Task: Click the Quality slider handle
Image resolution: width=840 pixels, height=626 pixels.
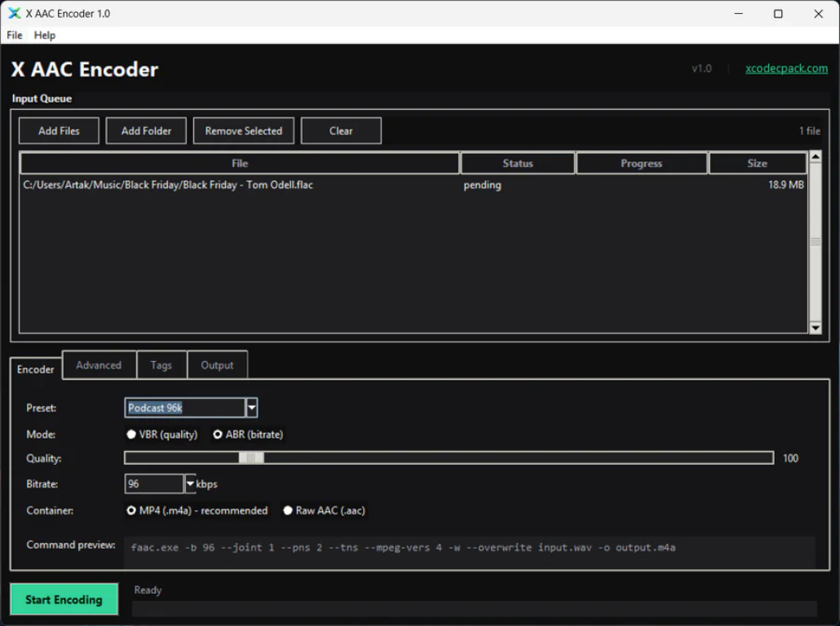Action: (x=251, y=458)
